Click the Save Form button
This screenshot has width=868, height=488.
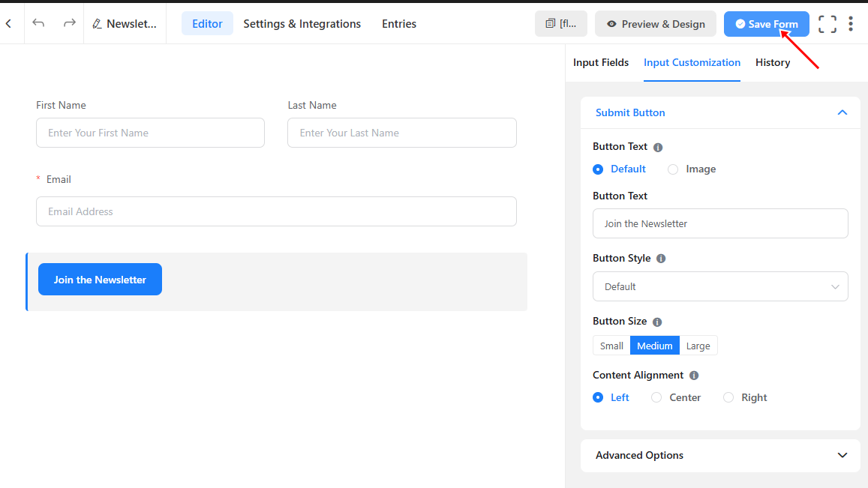pos(766,24)
